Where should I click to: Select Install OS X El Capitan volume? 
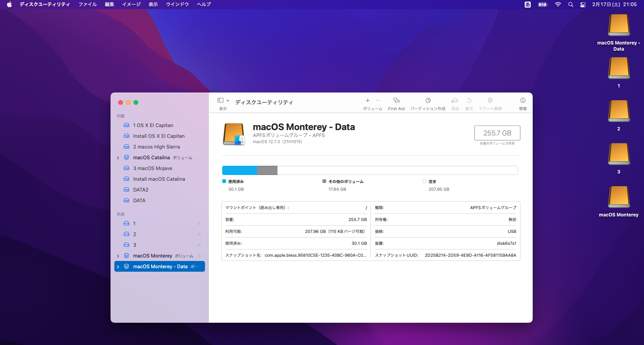160,136
